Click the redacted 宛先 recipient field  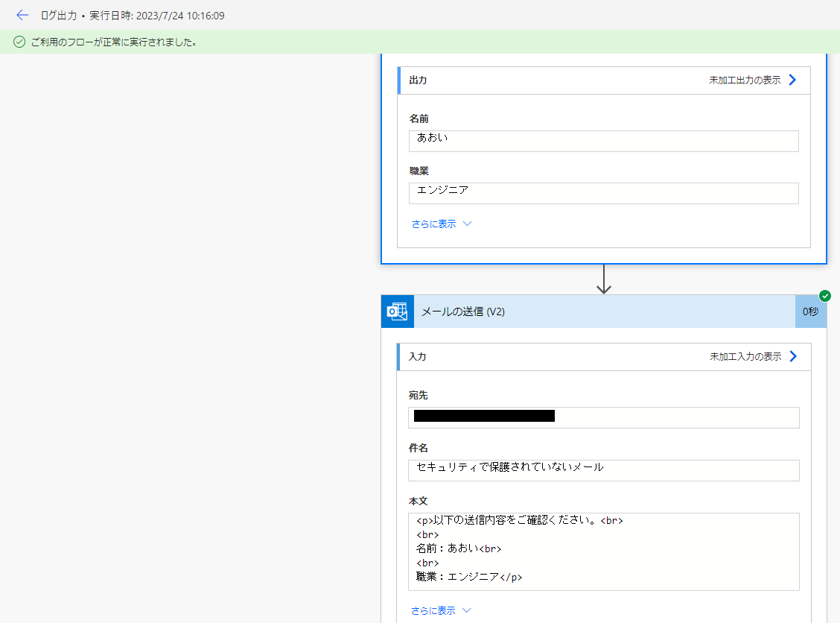click(x=603, y=417)
